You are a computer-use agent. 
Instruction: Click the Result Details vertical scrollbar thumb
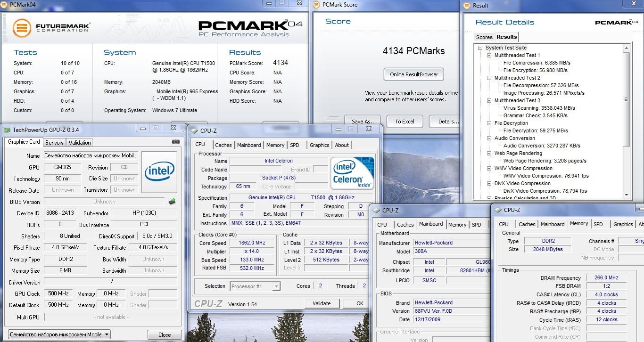(627, 99)
